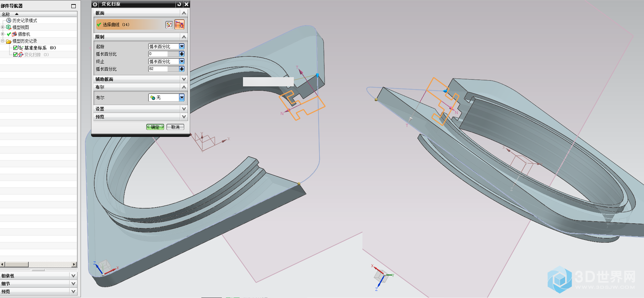Click the 历史记录模式 clock icon

pos(9,20)
